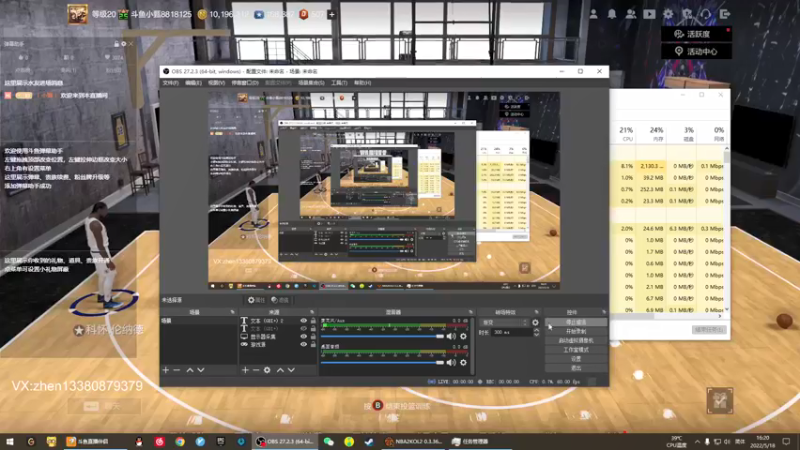Open 场景集合(S) menu in OBS
This screenshot has width=800, height=450.
[x=311, y=83]
